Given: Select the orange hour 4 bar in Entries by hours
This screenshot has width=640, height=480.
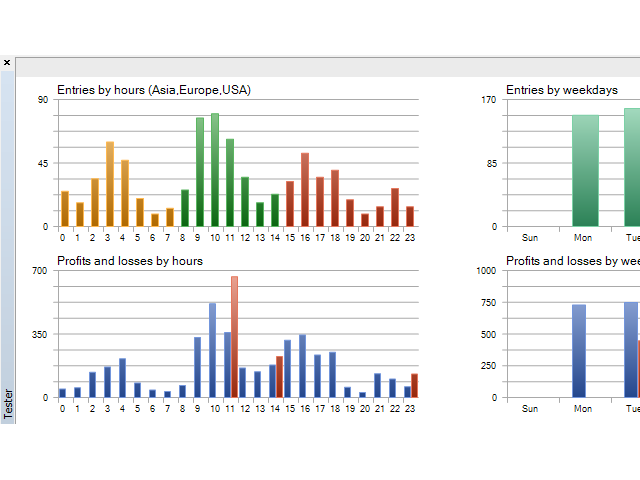Looking at the screenshot, I should (x=125, y=193).
